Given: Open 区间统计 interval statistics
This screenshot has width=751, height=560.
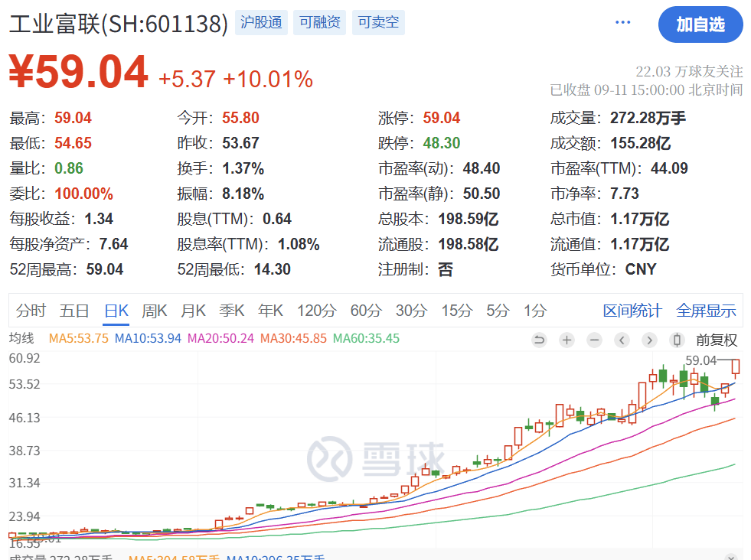Looking at the screenshot, I should coord(629,309).
